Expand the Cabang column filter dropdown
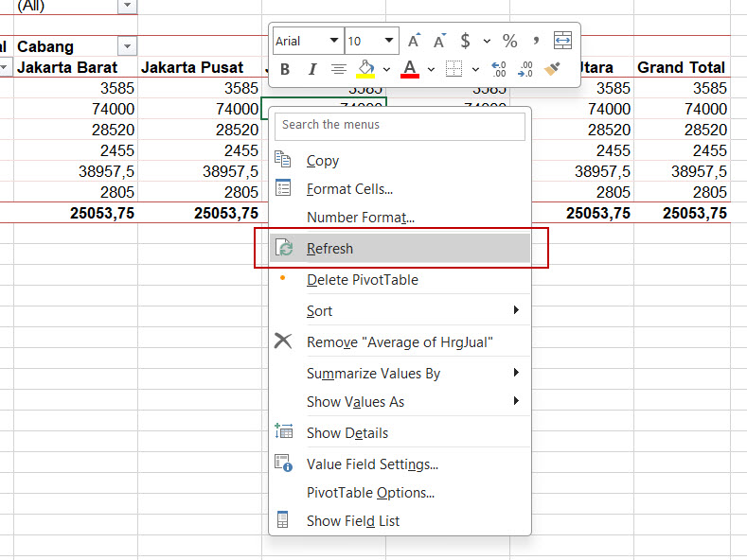747x560 pixels. pyautogui.click(x=126, y=46)
